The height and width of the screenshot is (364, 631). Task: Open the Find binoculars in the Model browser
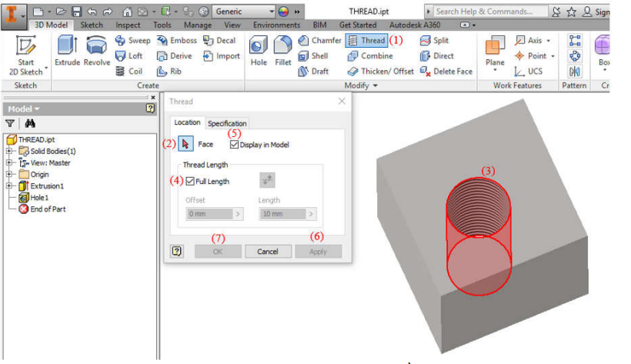(30, 123)
